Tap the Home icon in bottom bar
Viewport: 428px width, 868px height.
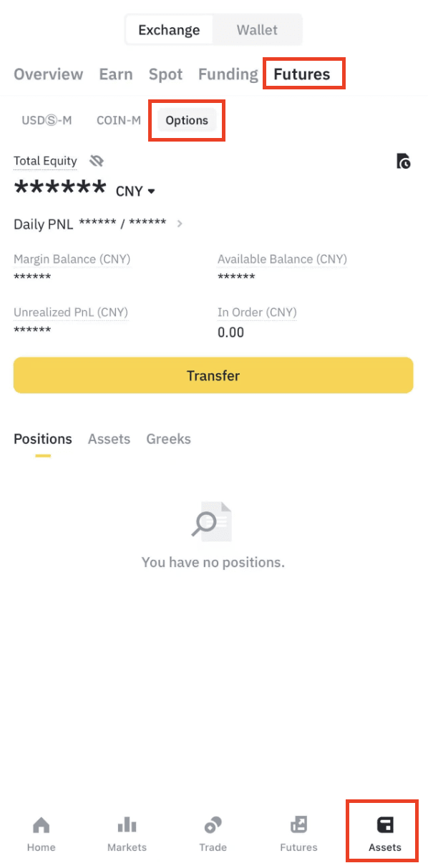(42, 825)
